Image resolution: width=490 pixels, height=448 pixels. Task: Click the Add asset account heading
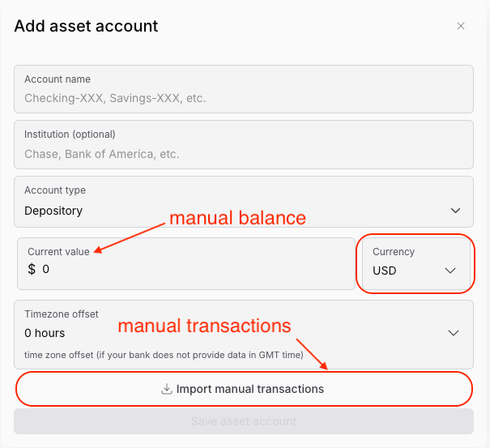pyautogui.click(x=86, y=26)
